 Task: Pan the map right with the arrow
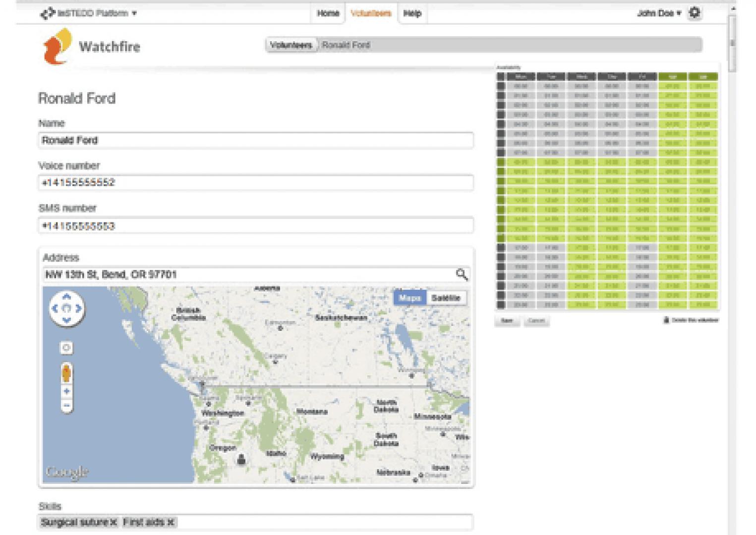click(x=78, y=309)
